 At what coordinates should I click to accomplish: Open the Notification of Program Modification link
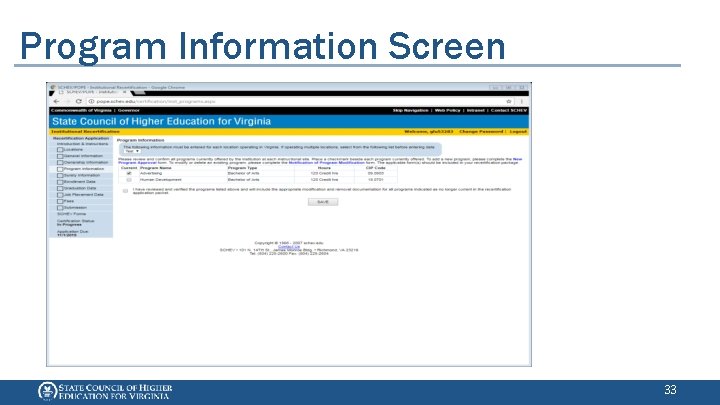click(x=326, y=163)
